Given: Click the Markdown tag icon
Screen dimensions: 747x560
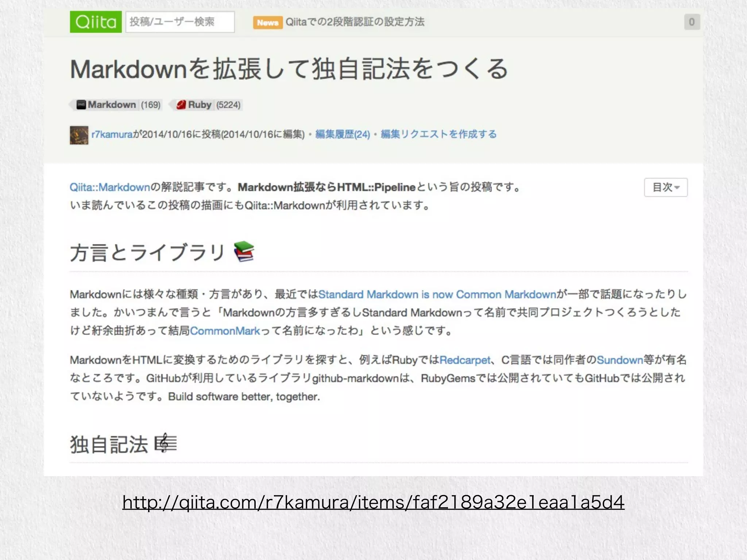Looking at the screenshot, I should coord(81,105).
